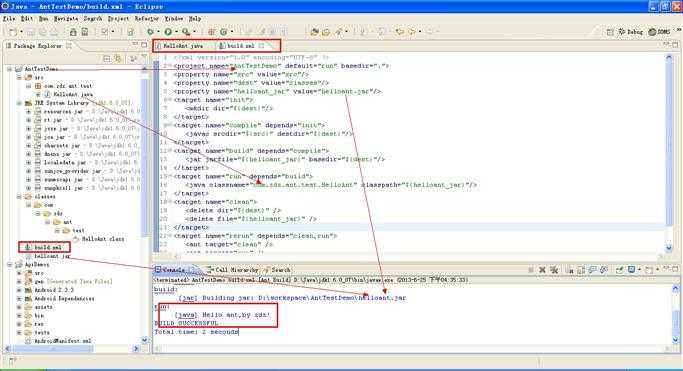Select build.xml in Package Explorer
The image size is (683, 371).
tap(44, 247)
